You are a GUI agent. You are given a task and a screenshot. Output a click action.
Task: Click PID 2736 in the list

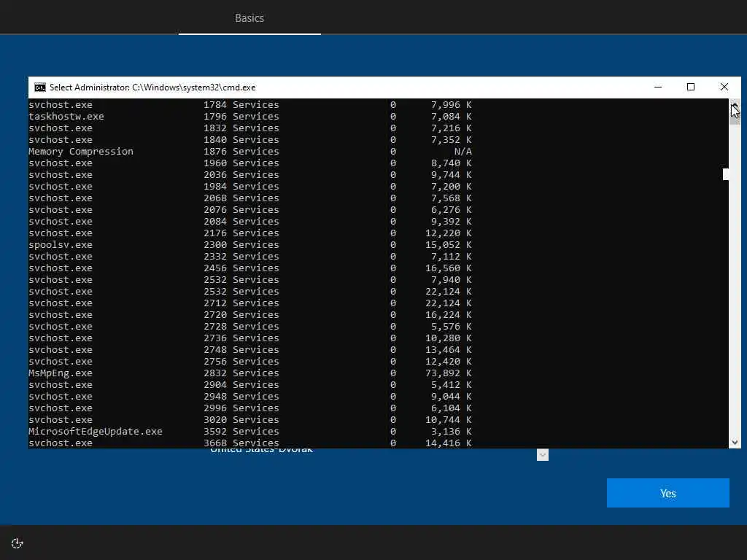[215, 338]
